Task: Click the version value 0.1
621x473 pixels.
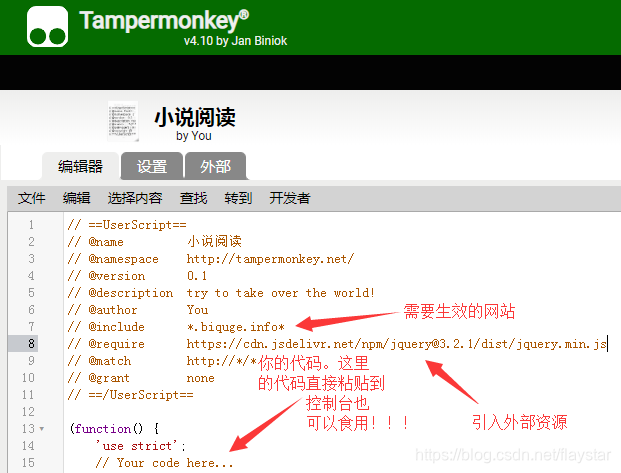Action: (x=197, y=276)
